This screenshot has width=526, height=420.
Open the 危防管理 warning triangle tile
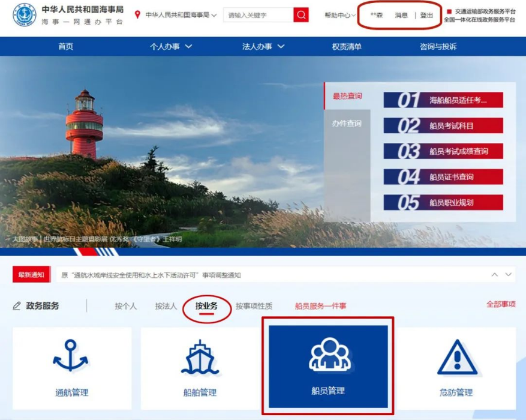point(456,368)
